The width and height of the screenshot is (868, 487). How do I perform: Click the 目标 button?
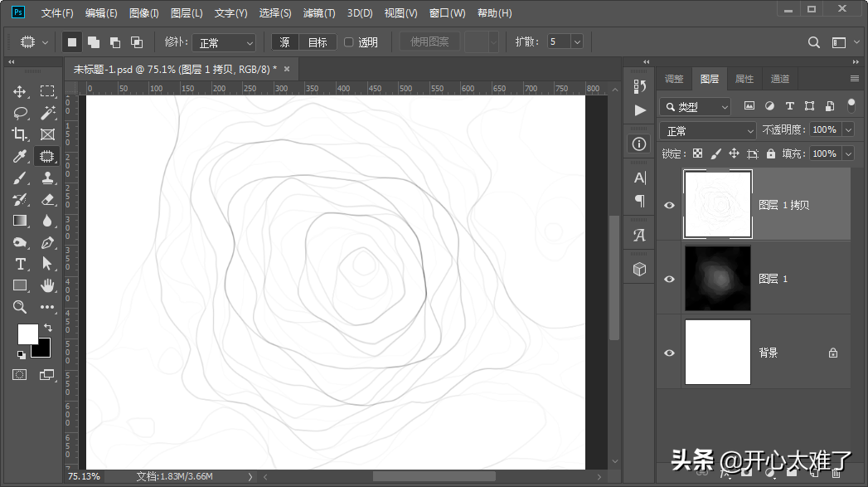pyautogui.click(x=318, y=42)
